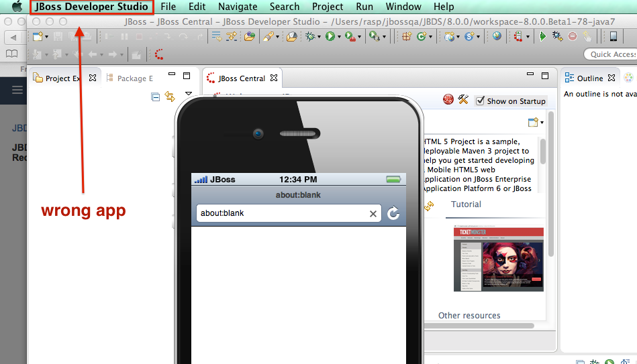This screenshot has width=637, height=364.
Task: Click the green Run toolbar icon
Action: point(330,36)
